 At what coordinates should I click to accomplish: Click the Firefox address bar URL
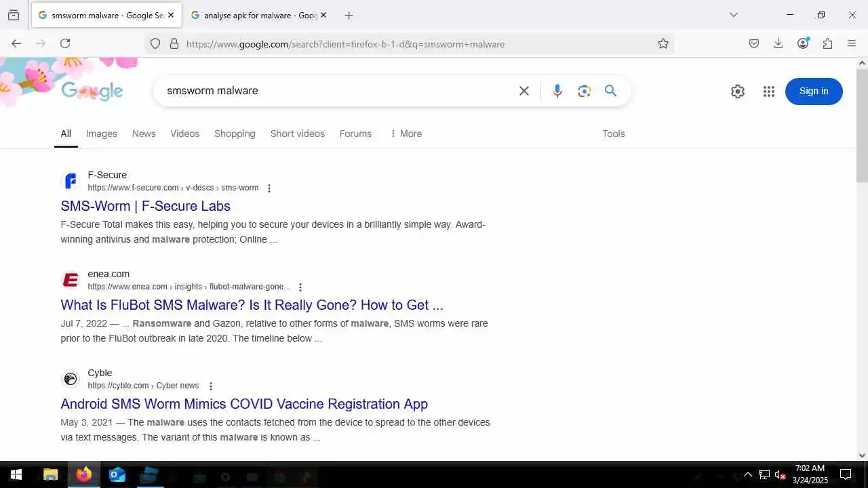pyautogui.click(x=346, y=44)
